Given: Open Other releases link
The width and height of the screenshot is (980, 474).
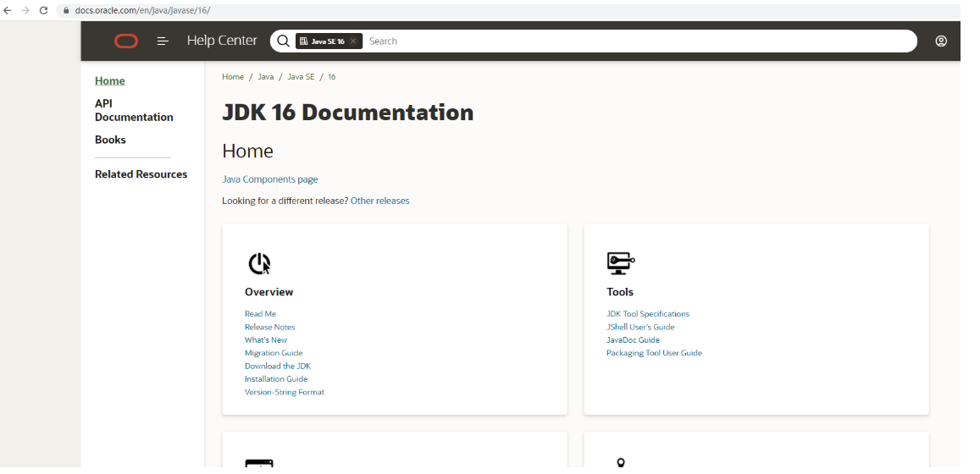Looking at the screenshot, I should 380,201.
